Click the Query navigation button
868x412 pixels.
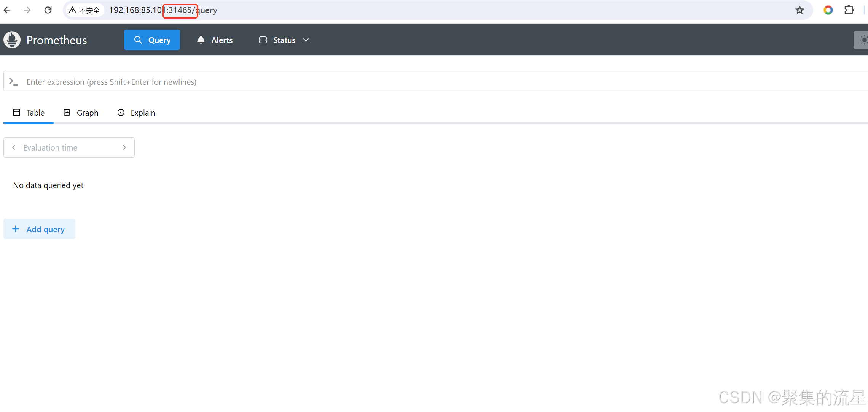[152, 40]
